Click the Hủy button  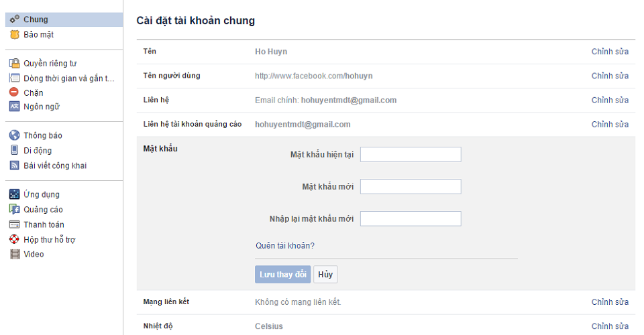(x=325, y=274)
